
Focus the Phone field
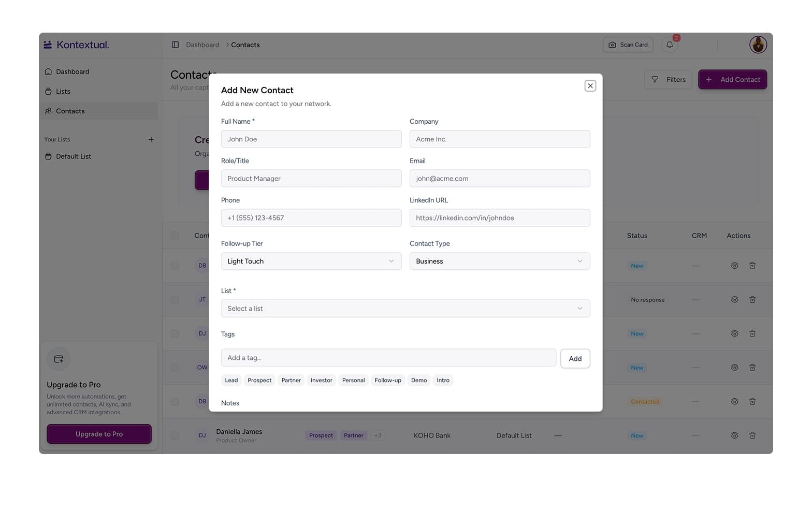[311, 217]
